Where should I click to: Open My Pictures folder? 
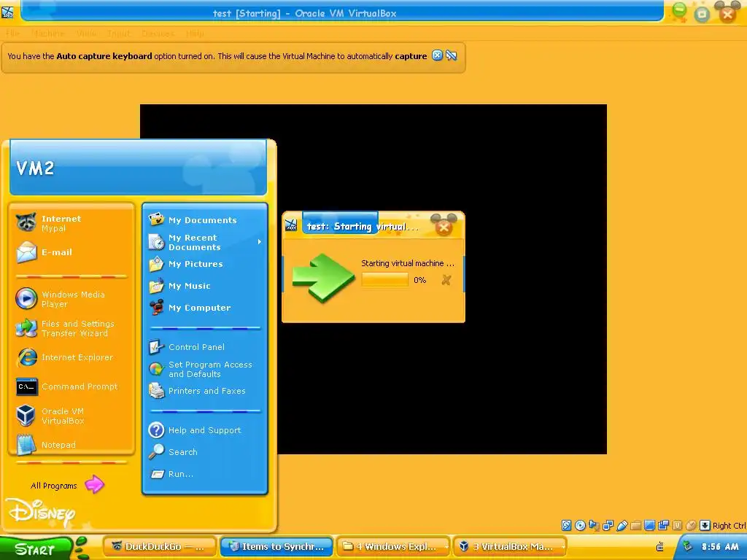click(205, 264)
